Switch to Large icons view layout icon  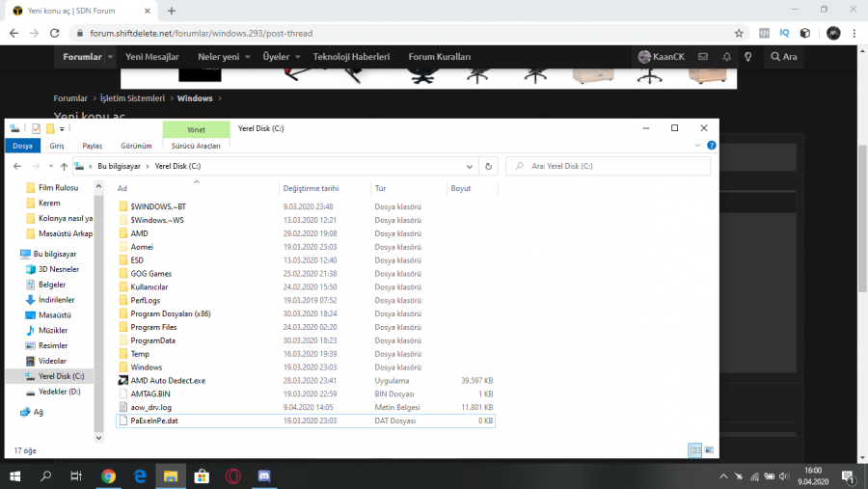[x=709, y=449]
